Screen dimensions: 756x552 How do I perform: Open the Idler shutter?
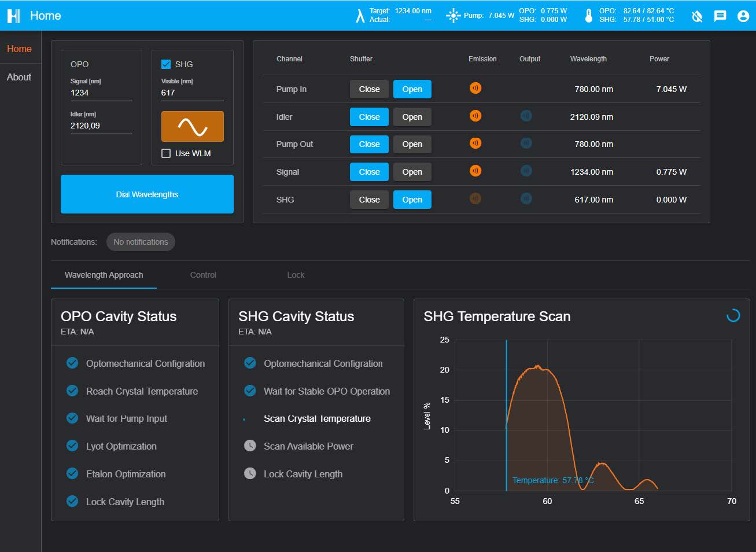[412, 117]
